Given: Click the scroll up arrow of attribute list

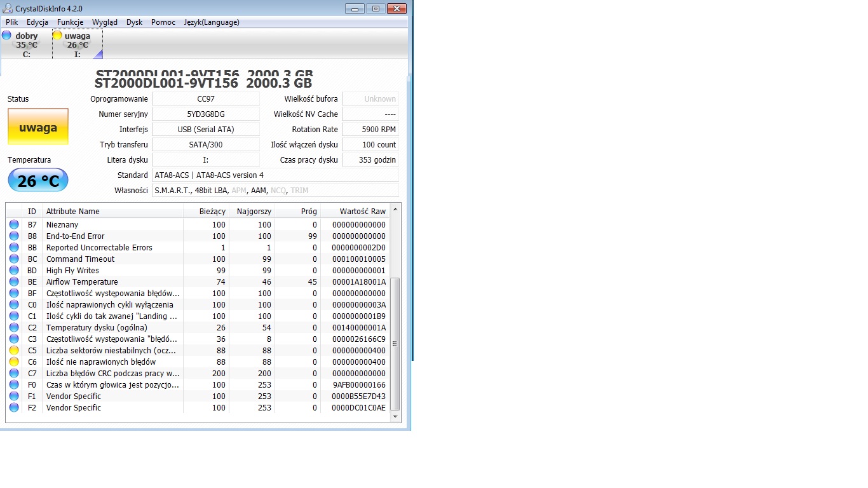Looking at the screenshot, I should point(395,209).
